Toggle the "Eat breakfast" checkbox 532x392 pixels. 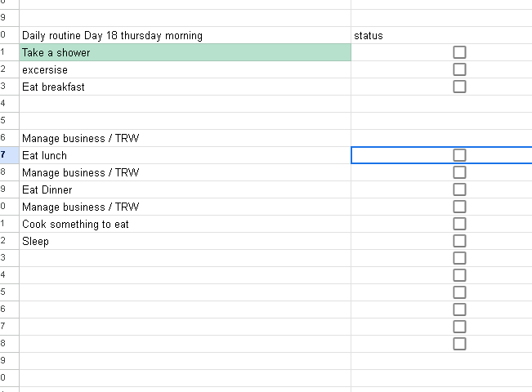(x=459, y=87)
